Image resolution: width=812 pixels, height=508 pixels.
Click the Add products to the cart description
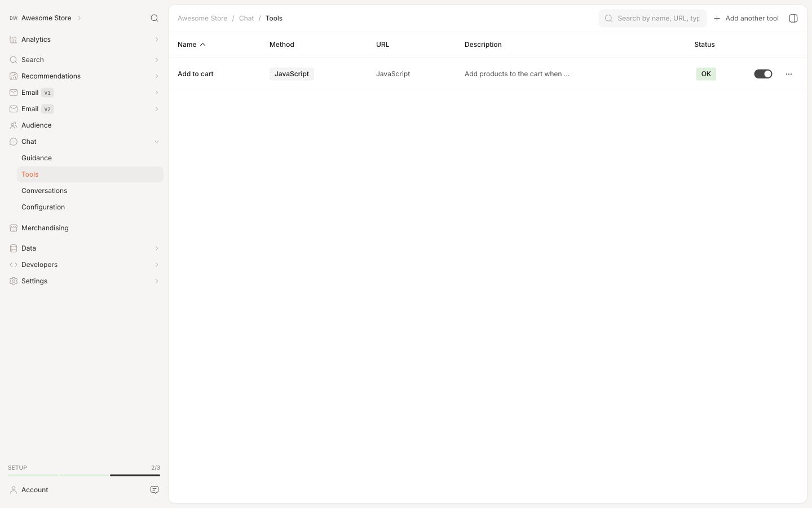517,74
